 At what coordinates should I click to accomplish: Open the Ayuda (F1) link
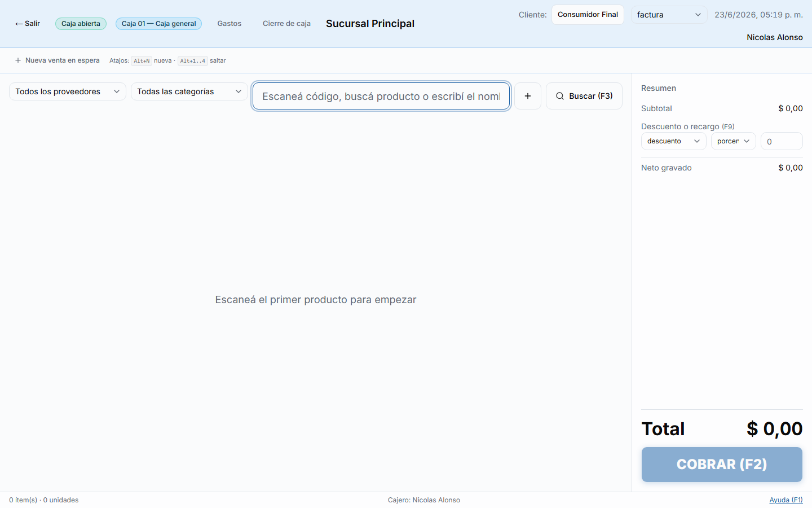pyautogui.click(x=786, y=500)
